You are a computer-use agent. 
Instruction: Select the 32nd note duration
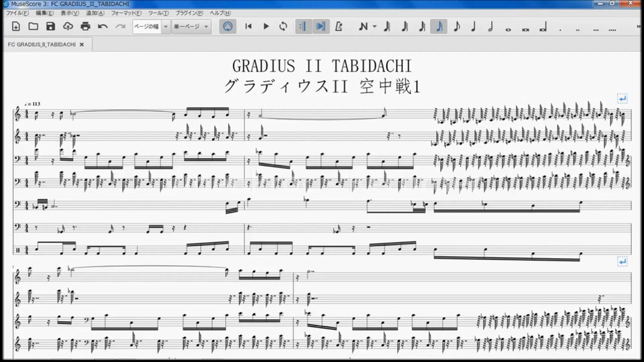pyautogui.click(x=405, y=27)
